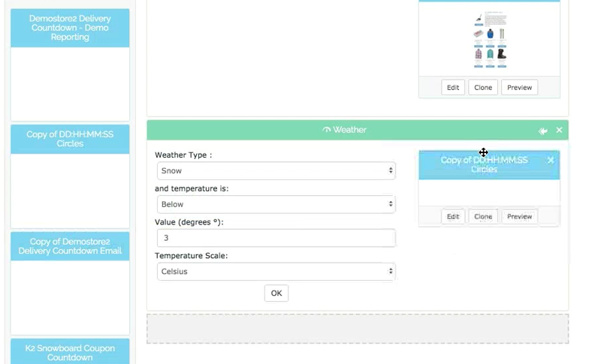Click the Value degrees input field

[276, 238]
